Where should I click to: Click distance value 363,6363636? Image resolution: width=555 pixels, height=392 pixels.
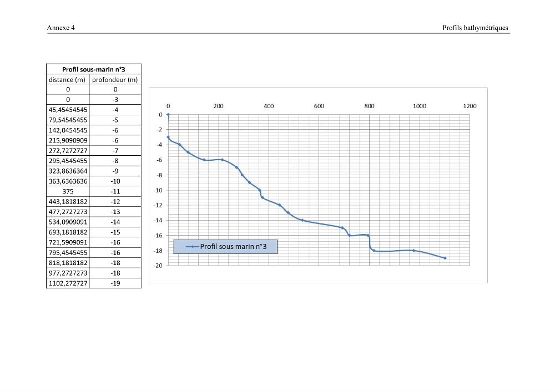[68, 181]
